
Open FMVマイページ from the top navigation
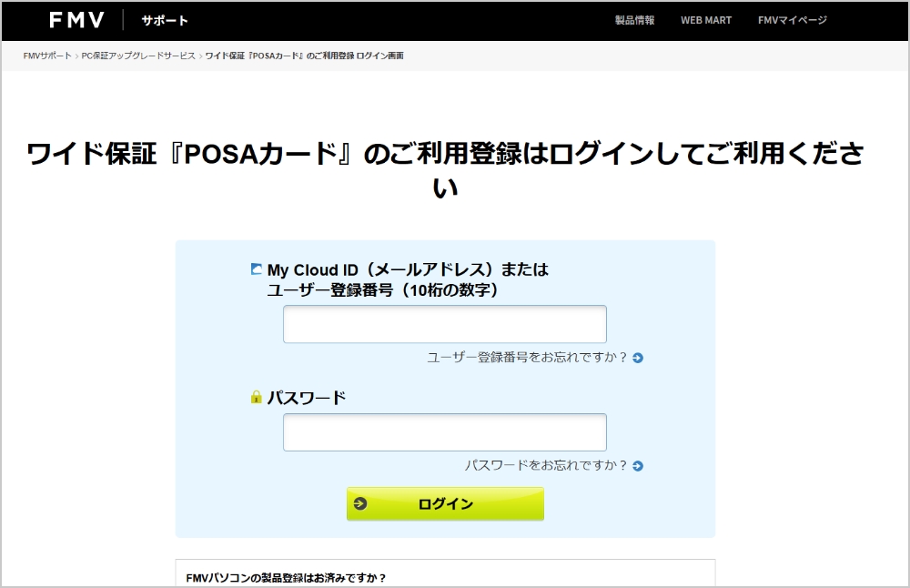791,19
